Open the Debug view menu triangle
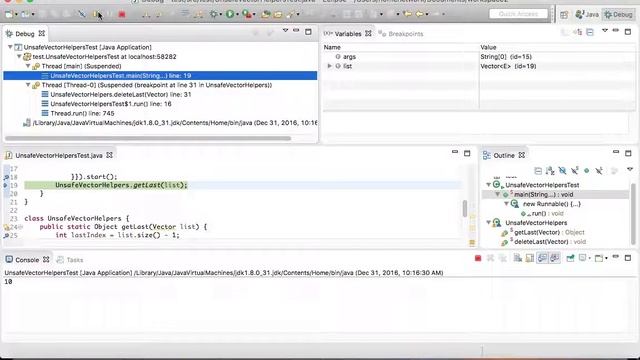This screenshot has height=360, width=640. (x=285, y=31)
